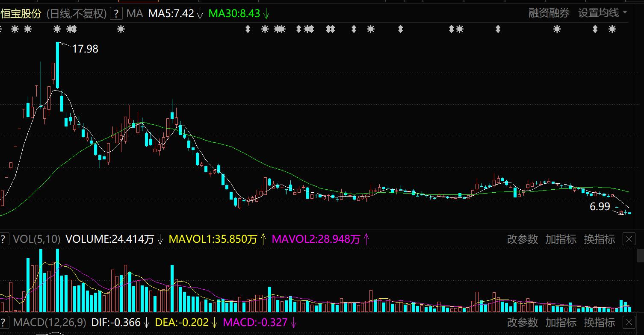Click the MACD(12,26,9) indicator name
This screenshot has width=644, height=335.
(x=50, y=322)
